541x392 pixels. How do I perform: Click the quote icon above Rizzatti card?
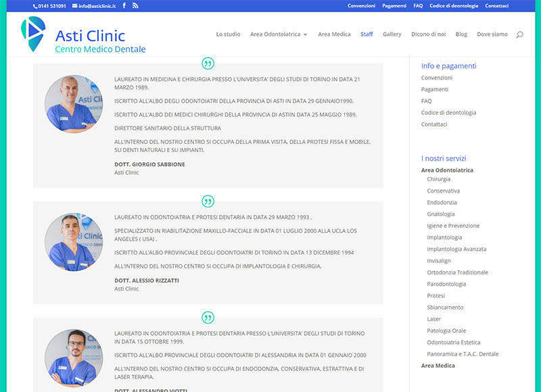pos(208,201)
